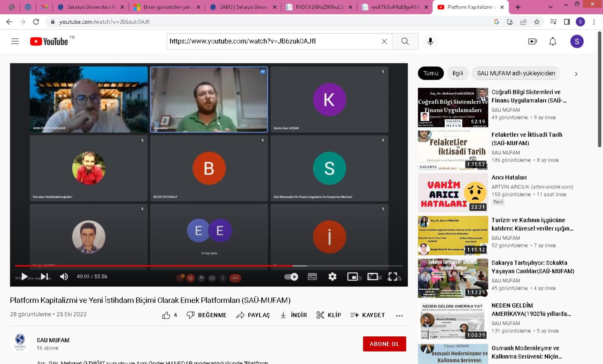
Task: Bookmark this page with the star
Action: click(x=537, y=22)
